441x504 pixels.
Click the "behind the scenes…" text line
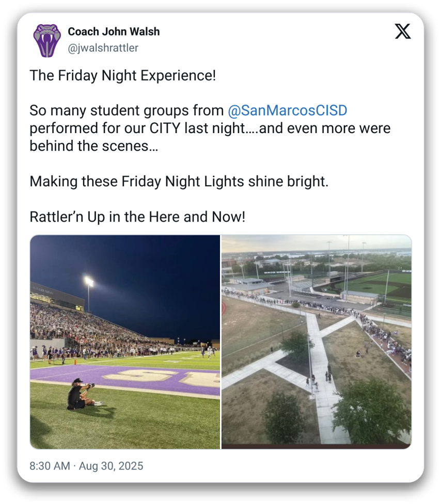(94, 146)
